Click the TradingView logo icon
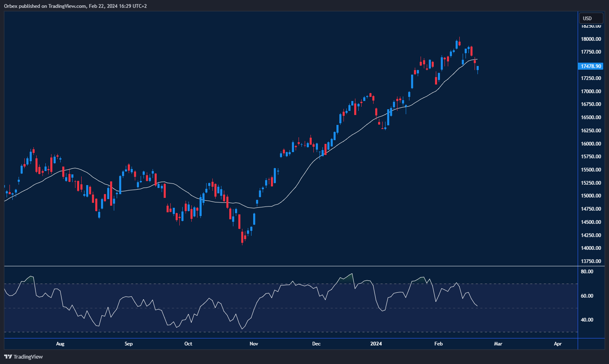This screenshot has height=364, width=609. coord(8,357)
